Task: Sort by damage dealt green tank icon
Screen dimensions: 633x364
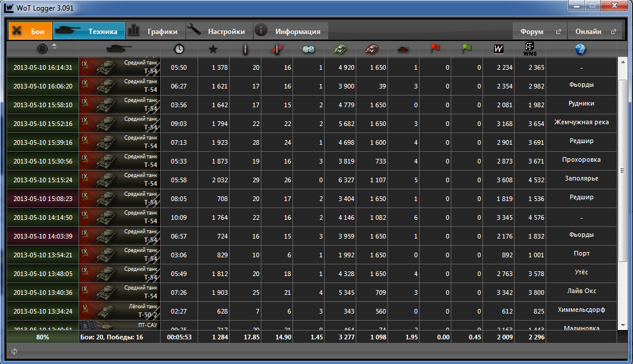Action: coord(341,49)
